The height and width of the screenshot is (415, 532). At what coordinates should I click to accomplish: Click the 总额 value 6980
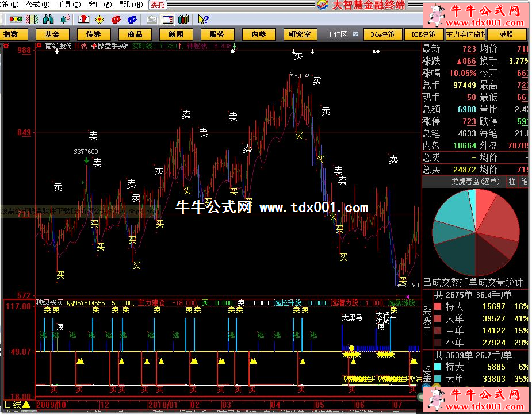(467, 109)
